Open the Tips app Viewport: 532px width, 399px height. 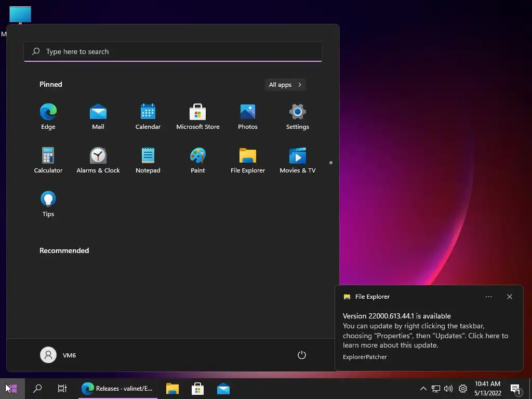coord(48,205)
